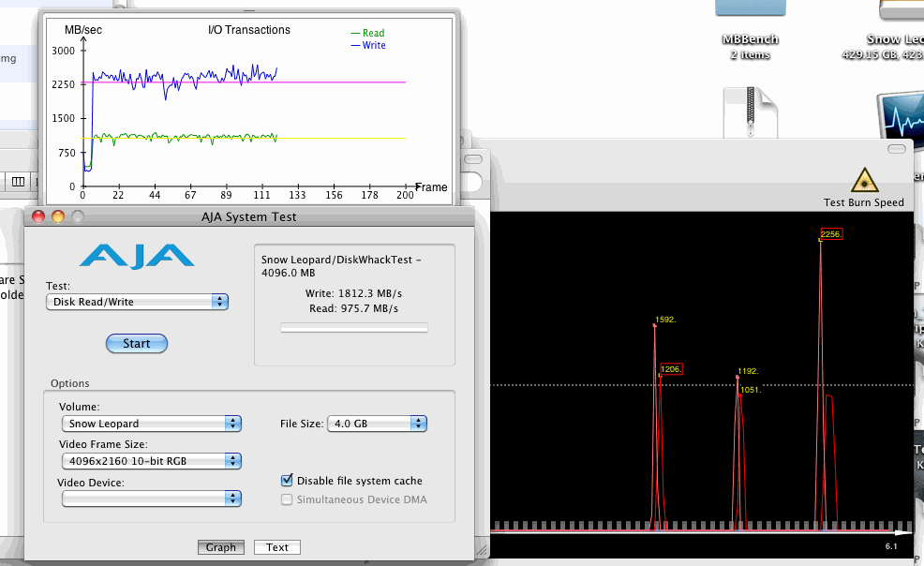Click the green Read legend entry
The image size is (924, 566).
coord(367,33)
